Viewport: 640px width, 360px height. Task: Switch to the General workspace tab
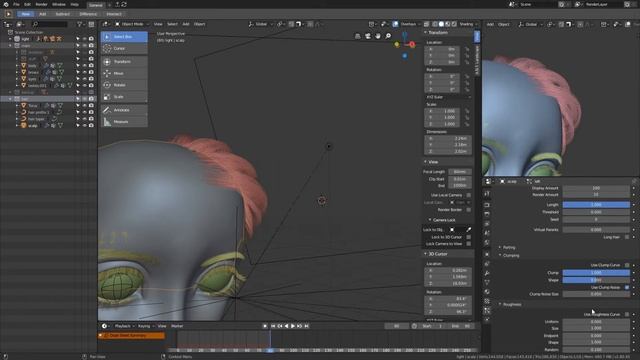(x=96, y=5)
